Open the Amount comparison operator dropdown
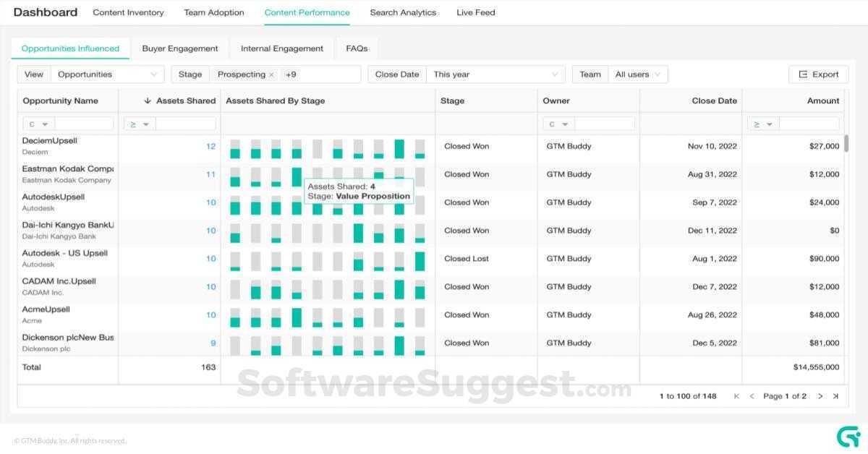This screenshot has height=454, width=868. click(763, 123)
